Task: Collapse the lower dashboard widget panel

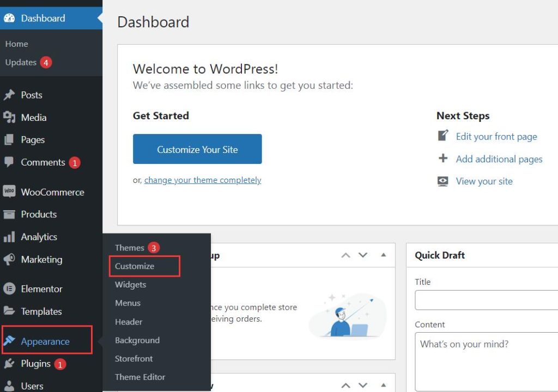Action: (383, 385)
